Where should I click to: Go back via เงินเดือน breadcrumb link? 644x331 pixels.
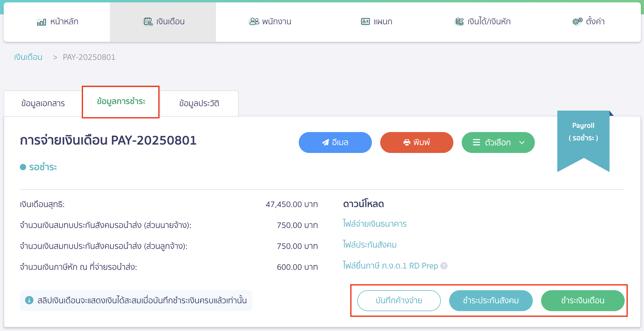pyautogui.click(x=28, y=57)
